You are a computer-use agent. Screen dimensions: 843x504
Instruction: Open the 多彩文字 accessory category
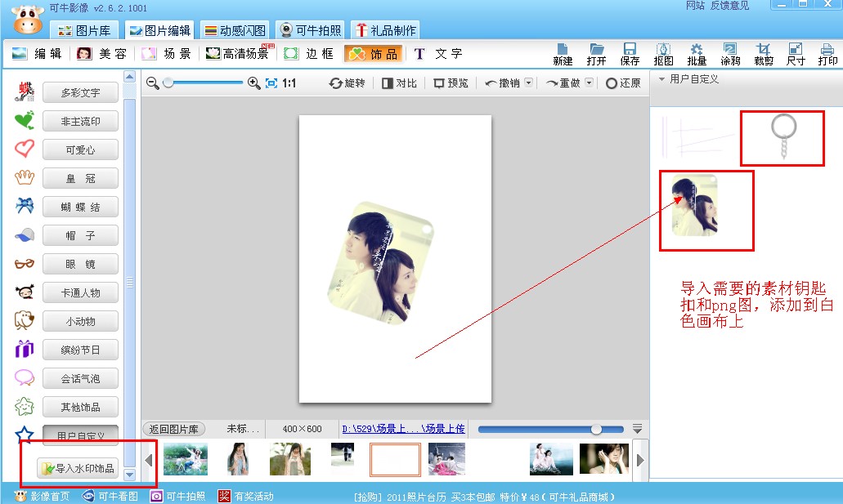coord(81,93)
